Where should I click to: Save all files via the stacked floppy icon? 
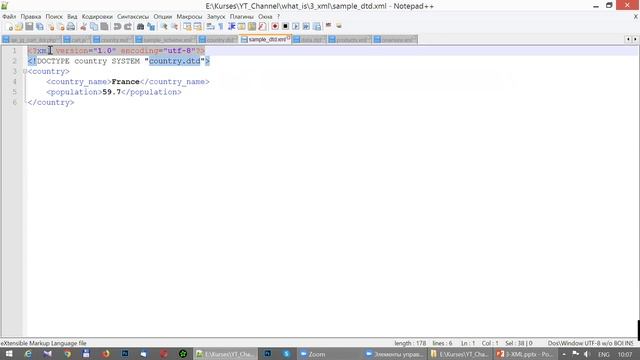coord(40,27)
